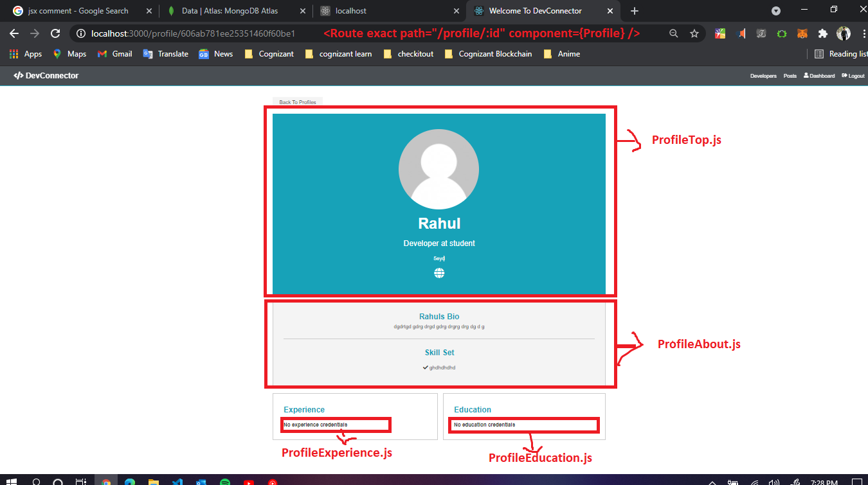Launch Spotify from the taskbar
Image resolution: width=868 pixels, height=485 pixels.
[225, 481]
